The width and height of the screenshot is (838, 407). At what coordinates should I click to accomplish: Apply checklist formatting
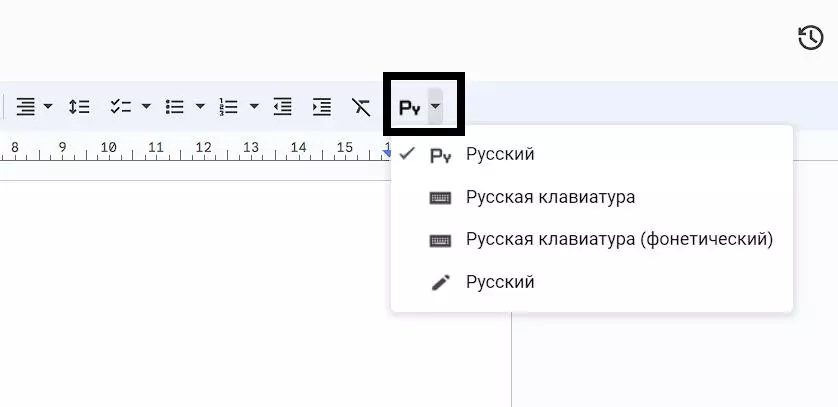click(x=120, y=106)
